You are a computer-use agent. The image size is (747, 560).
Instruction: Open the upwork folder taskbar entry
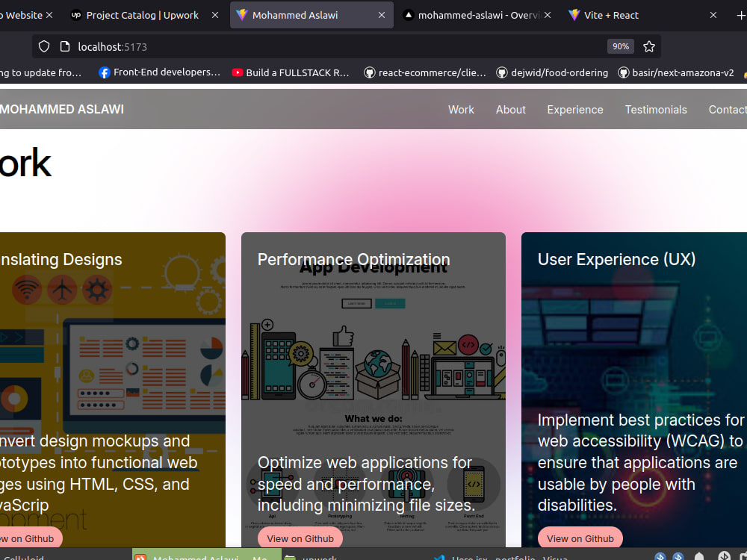(312, 556)
